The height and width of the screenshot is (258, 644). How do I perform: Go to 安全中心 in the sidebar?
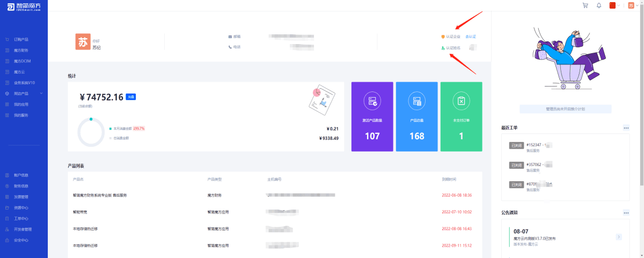(x=21, y=240)
